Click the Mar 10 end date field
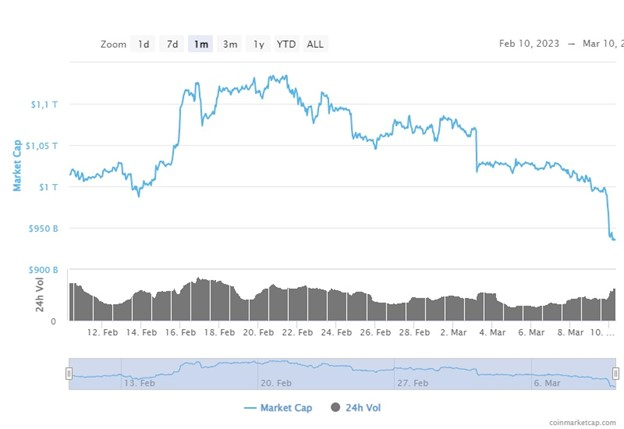The width and height of the screenshot is (624, 429). 603,43
